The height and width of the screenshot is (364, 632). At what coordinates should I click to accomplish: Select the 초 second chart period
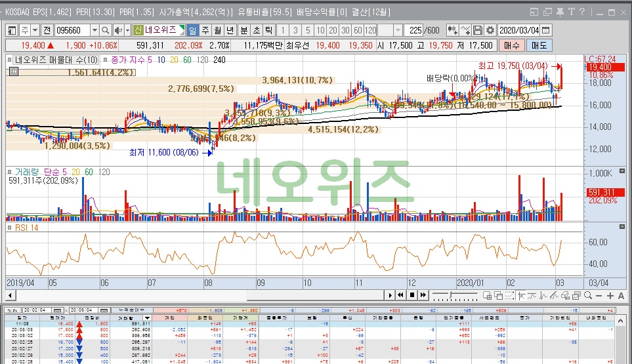257,30
